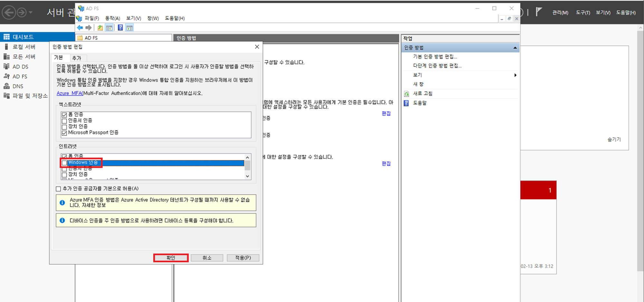Screen dimensions: 644x302
Task: Click the up one level folder icon
Action: tap(100, 28)
